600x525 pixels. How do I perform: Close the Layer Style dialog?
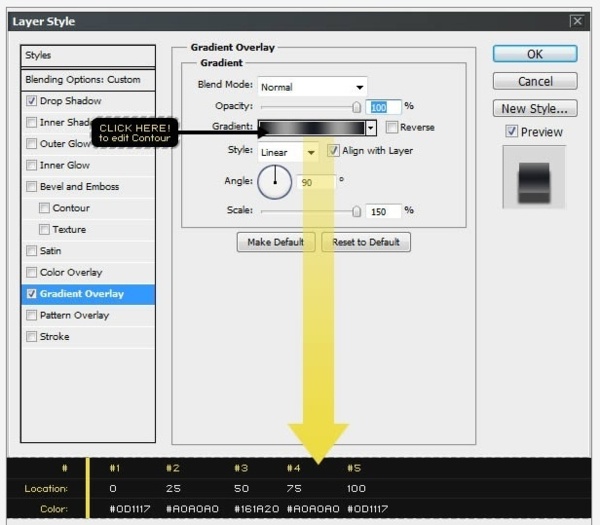(577, 21)
